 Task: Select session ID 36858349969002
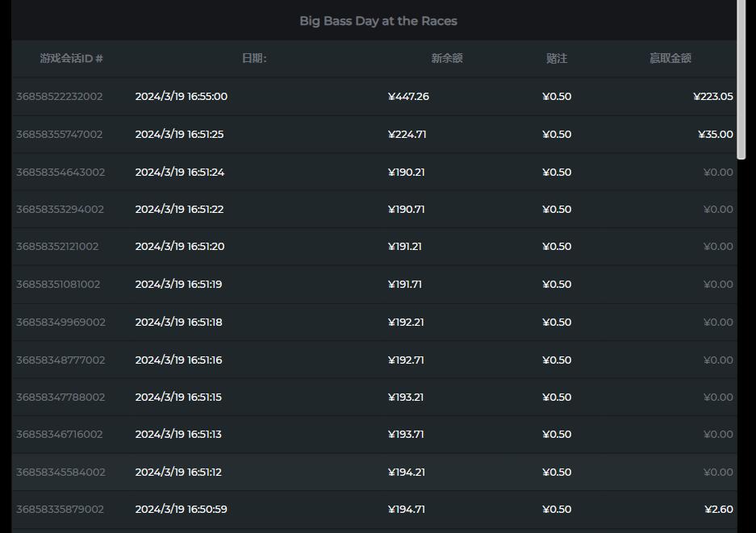tap(61, 322)
